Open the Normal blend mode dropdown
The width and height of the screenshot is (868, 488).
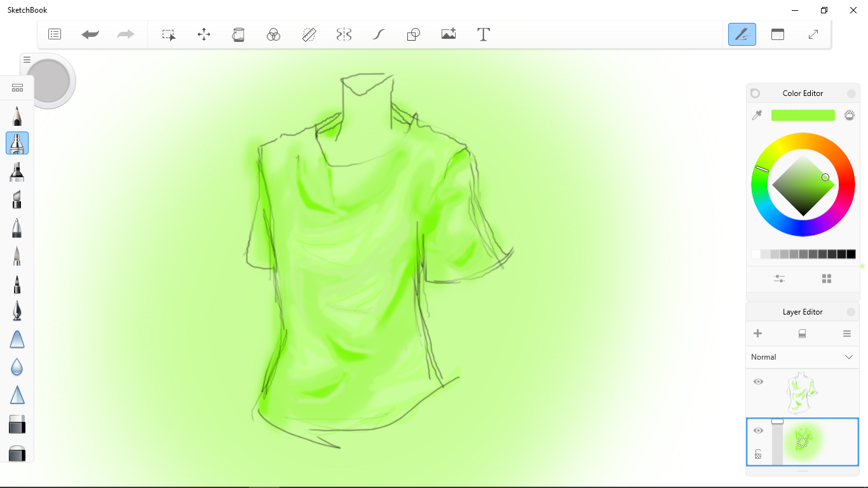pos(802,357)
